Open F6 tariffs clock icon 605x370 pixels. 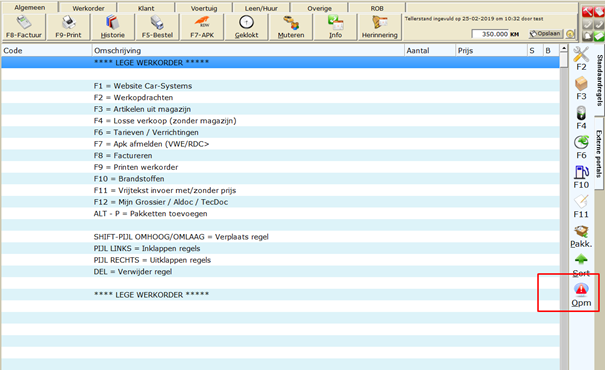pos(581,147)
